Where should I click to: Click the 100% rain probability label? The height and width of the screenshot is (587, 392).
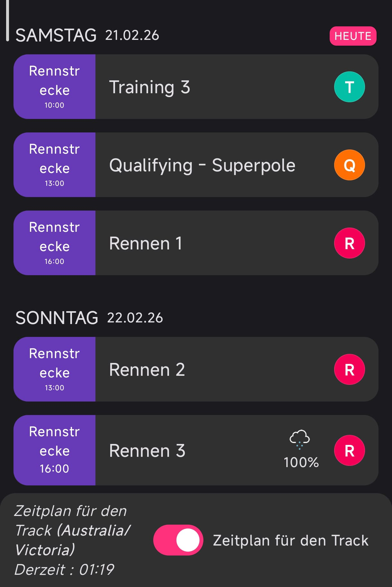(x=301, y=463)
